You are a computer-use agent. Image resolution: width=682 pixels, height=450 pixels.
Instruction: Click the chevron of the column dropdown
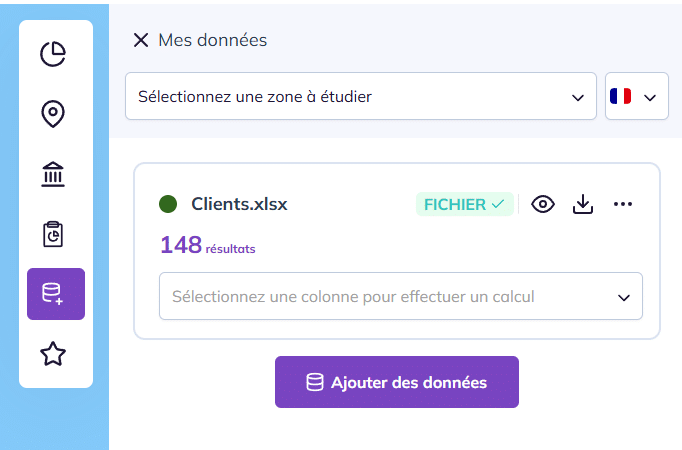click(x=624, y=297)
